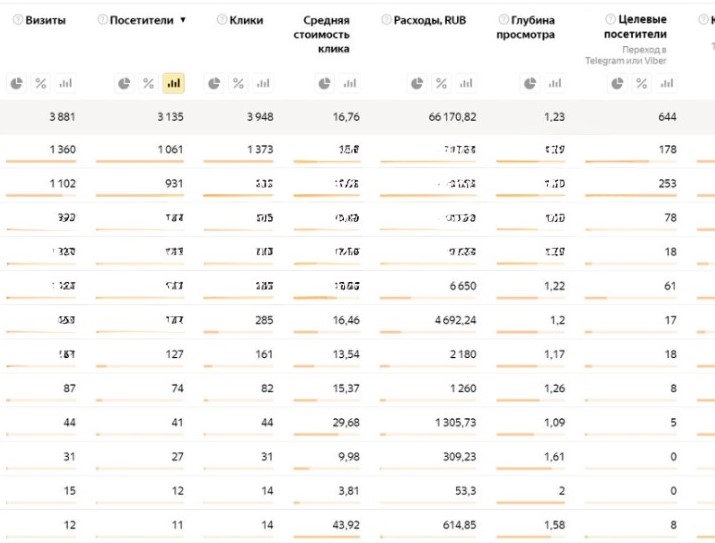Click Средняя стоимость клика column header
715x543 pixels.
tap(326, 34)
